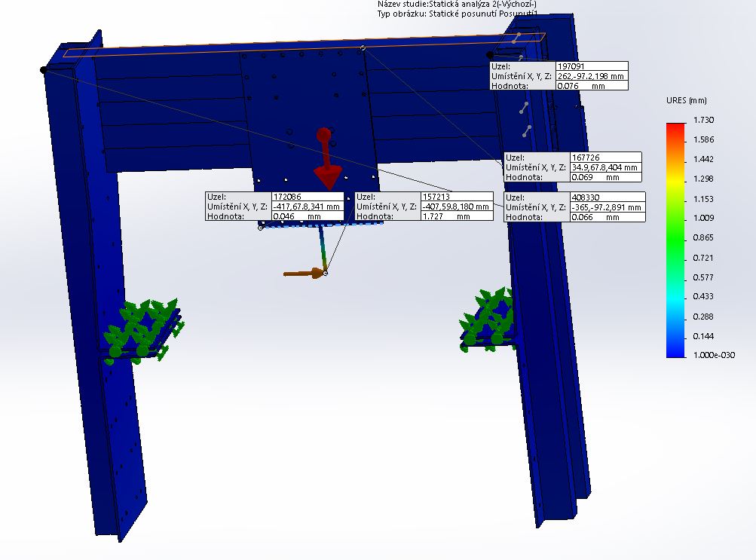Select the node 197091 probe callout
Screen dimensions: 756x560
point(559,76)
